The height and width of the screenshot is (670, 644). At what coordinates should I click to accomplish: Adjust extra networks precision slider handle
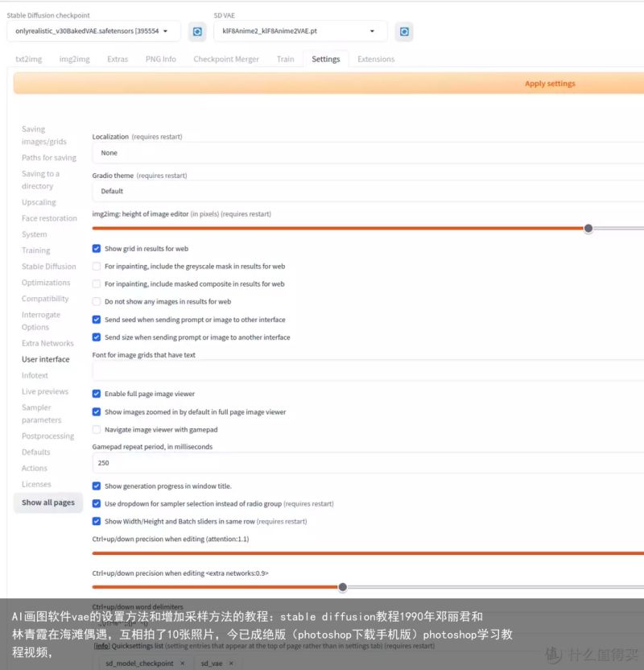pyautogui.click(x=342, y=587)
